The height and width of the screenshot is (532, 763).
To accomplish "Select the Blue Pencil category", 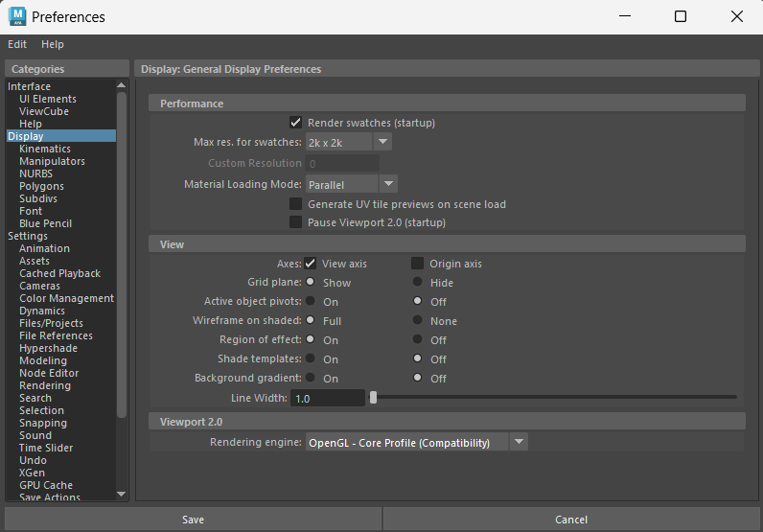I will pyautogui.click(x=45, y=223).
